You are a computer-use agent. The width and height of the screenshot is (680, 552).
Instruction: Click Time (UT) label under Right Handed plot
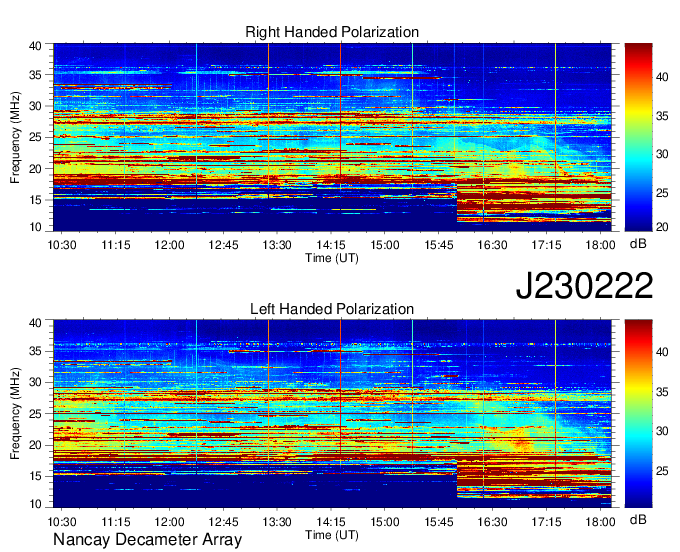332,258
